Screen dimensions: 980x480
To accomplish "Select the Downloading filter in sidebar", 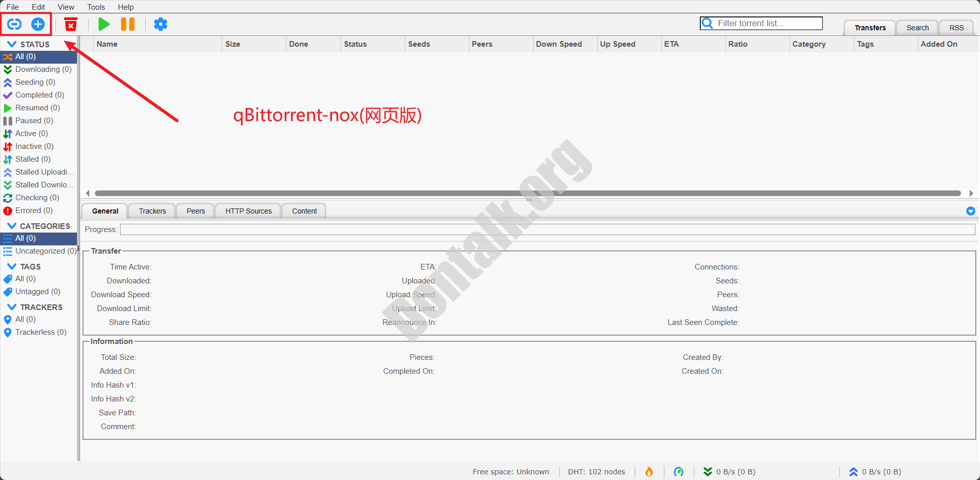I will click(x=43, y=69).
